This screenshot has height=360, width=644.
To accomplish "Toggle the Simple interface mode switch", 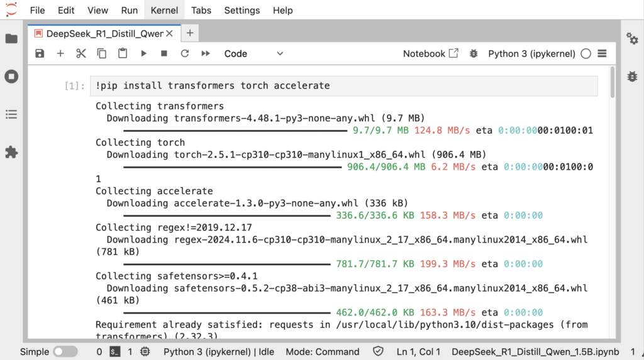I will [65, 352].
